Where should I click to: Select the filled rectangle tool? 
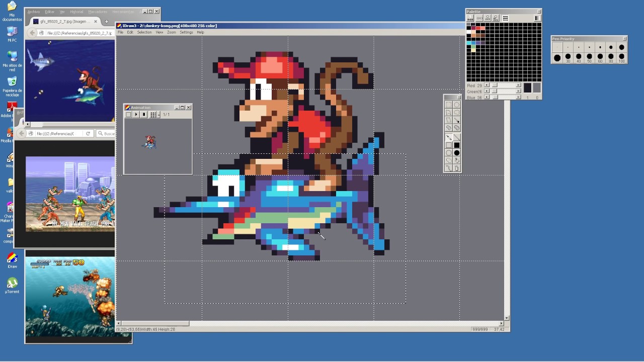coord(457,145)
